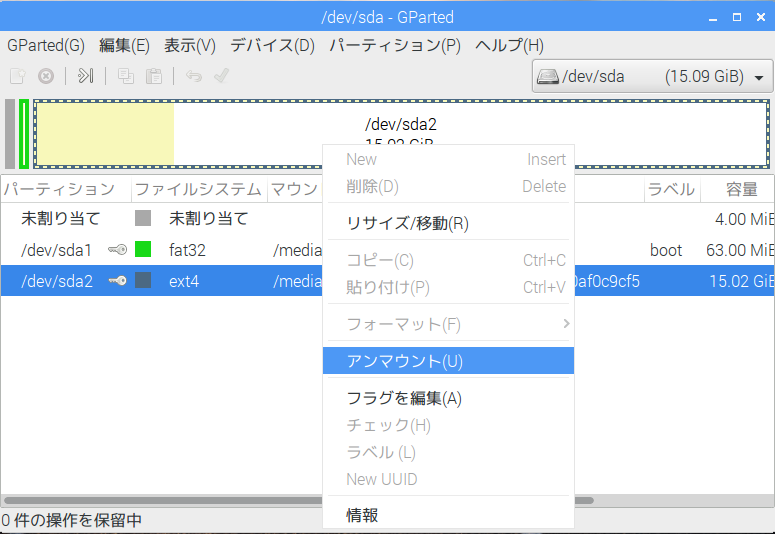
Task: Click the New partition toolbar icon
Action: tap(18, 76)
